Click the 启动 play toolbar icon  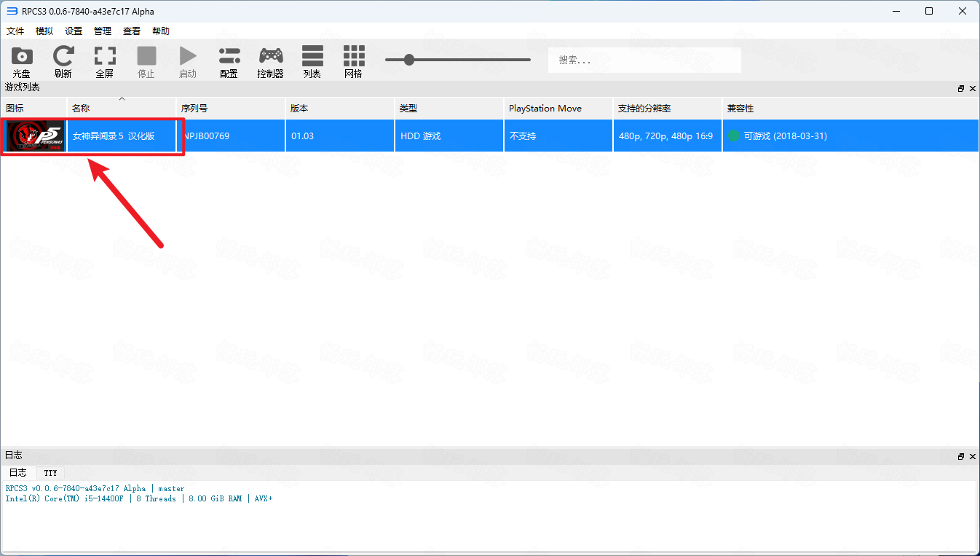point(188,56)
